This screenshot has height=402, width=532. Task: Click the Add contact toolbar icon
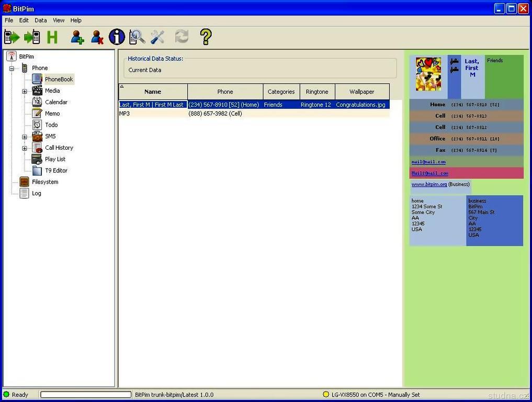coord(77,37)
